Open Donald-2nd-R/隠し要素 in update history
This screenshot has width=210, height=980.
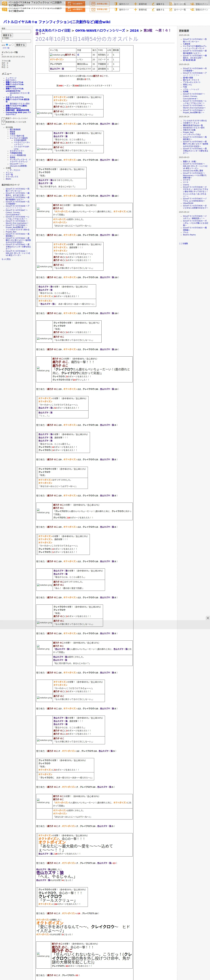[193, 171]
